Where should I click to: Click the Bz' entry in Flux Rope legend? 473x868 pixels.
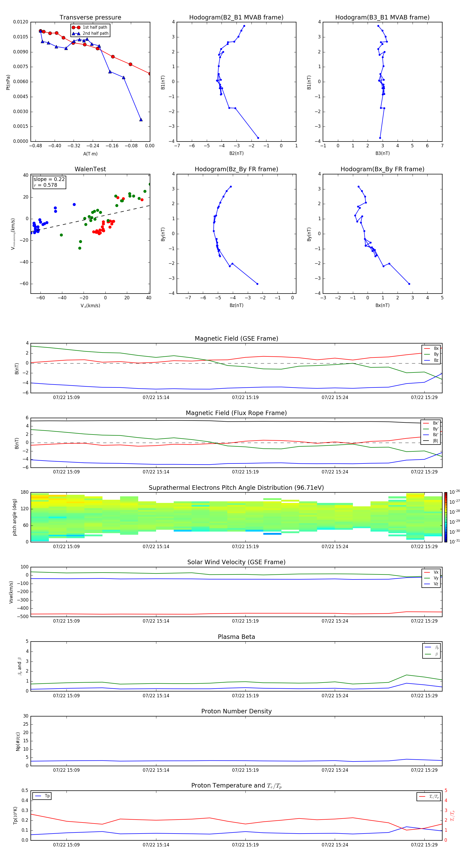pyautogui.click(x=431, y=435)
